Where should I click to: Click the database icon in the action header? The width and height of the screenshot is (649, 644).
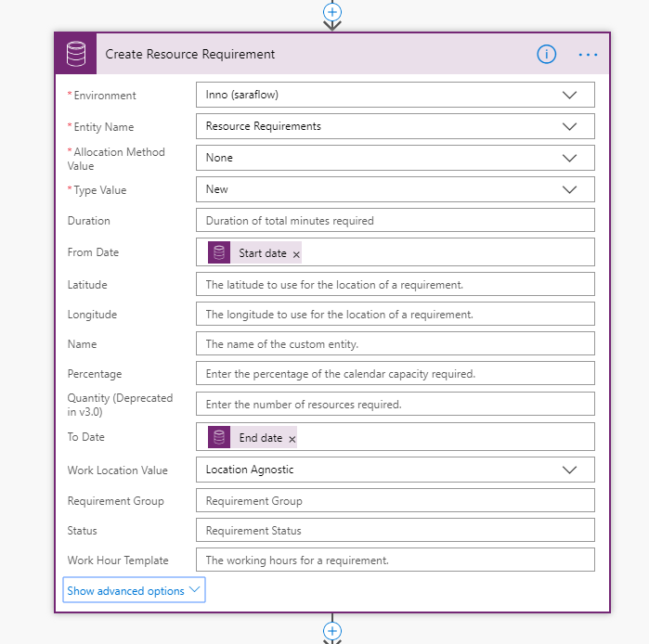point(75,54)
